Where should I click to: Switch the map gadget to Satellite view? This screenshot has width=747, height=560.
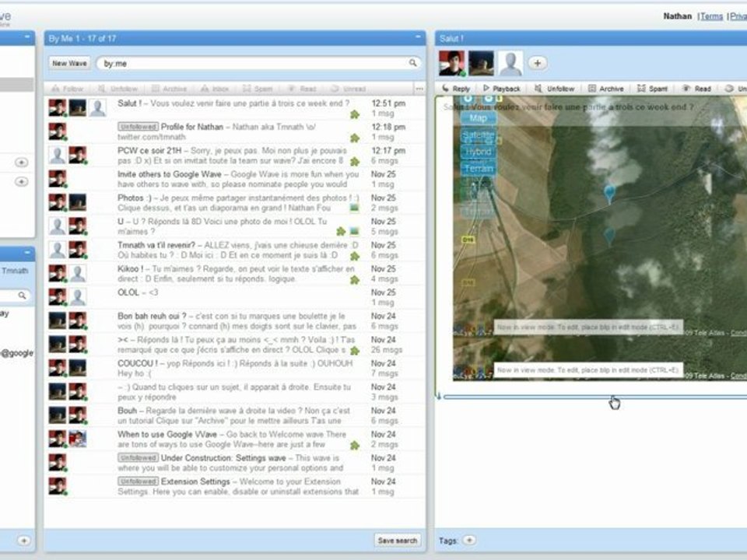pyautogui.click(x=479, y=135)
